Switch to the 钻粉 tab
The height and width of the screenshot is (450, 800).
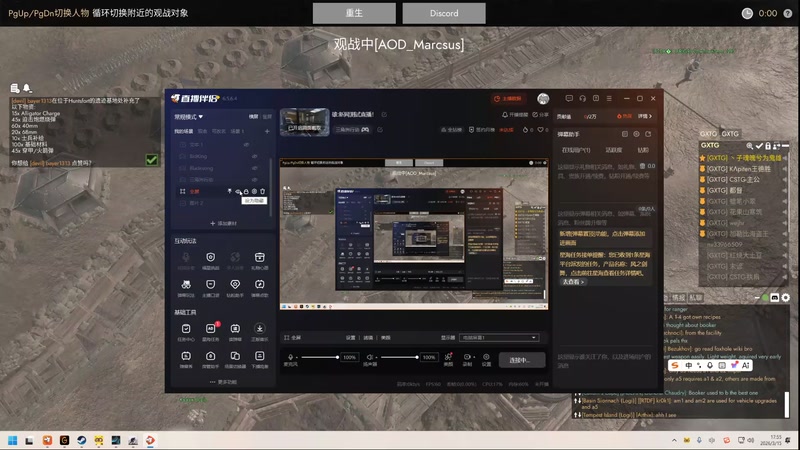(643, 150)
